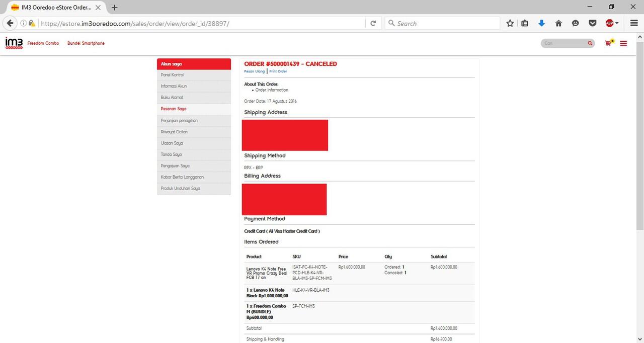Open the Firefox hamburger menu
This screenshot has width=644, height=343.
tap(633, 23)
